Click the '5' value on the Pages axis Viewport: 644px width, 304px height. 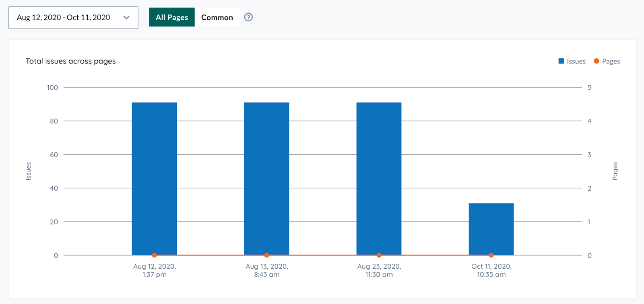589,88
